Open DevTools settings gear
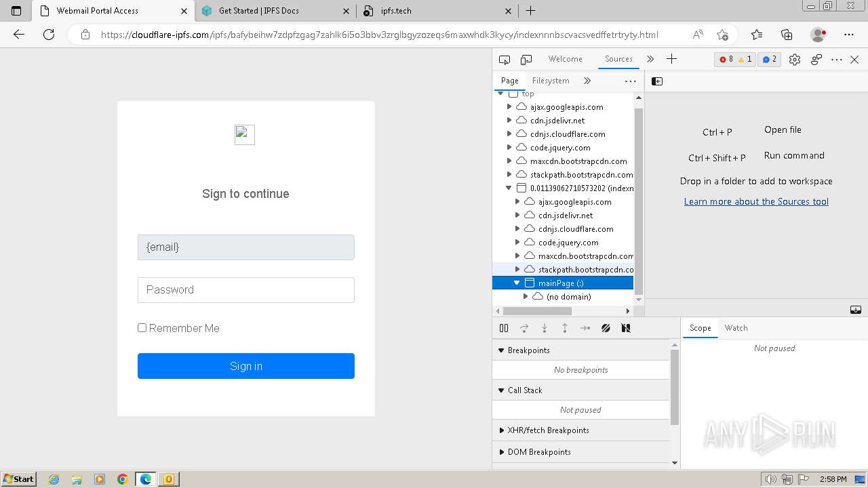 [x=795, y=60]
